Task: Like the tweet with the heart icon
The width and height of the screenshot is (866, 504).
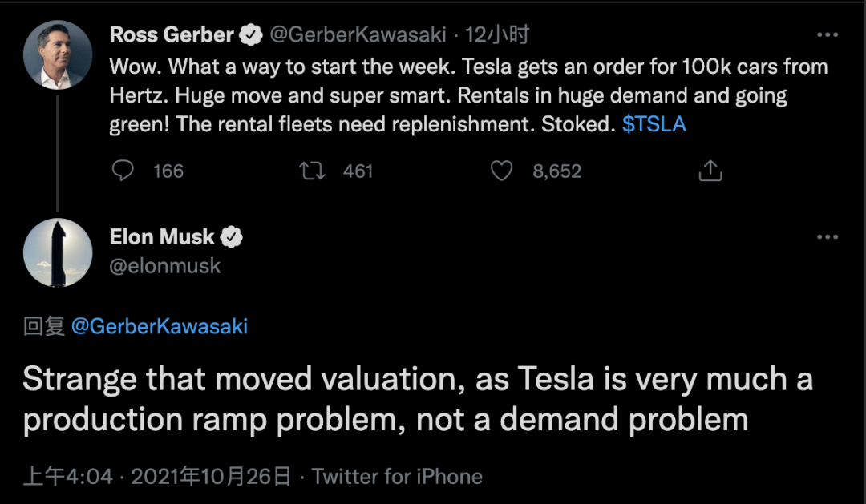Action: tap(501, 171)
